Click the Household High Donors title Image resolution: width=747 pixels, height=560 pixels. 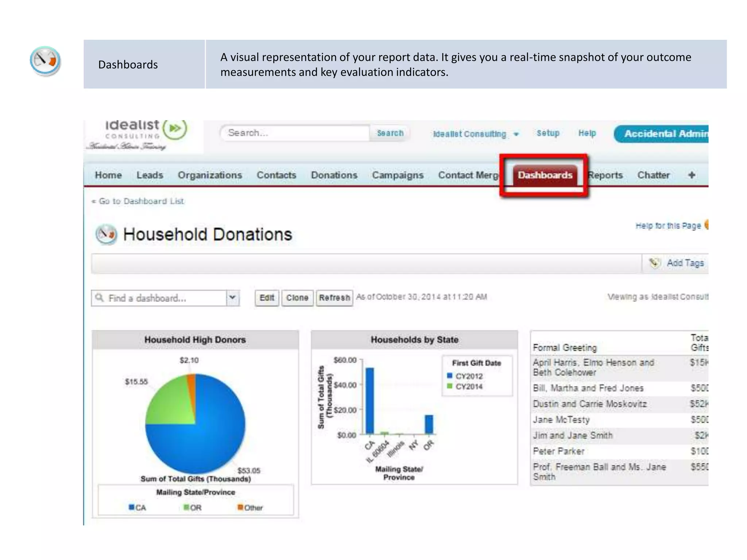click(x=195, y=340)
